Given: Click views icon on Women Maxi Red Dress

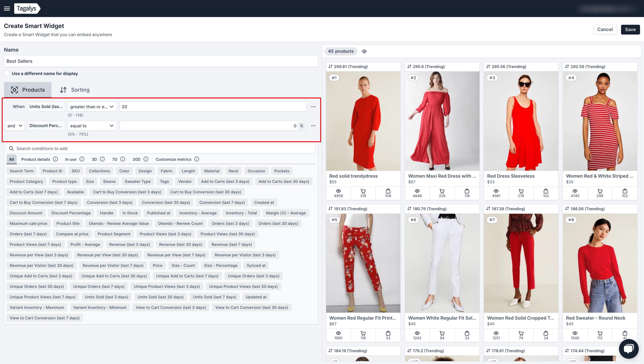Looking at the screenshot, I should [x=417, y=191].
